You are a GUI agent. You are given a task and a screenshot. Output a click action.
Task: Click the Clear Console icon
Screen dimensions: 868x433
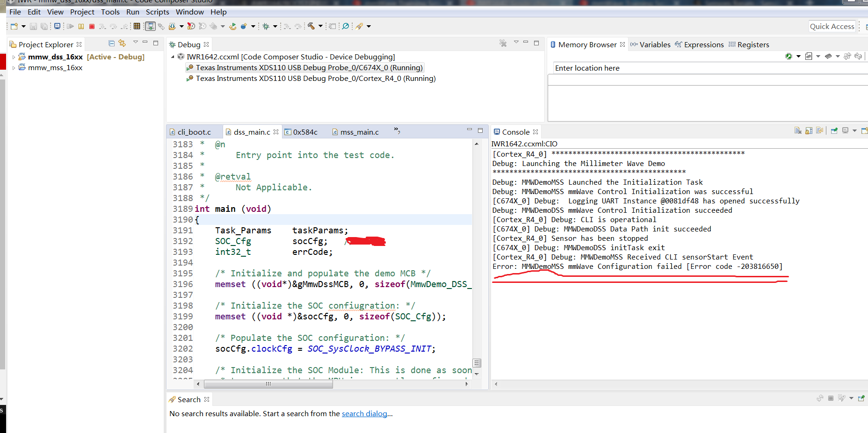click(x=798, y=131)
